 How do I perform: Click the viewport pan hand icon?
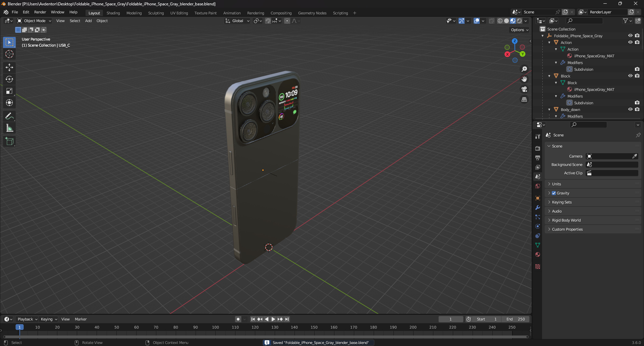(x=524, y=79)
